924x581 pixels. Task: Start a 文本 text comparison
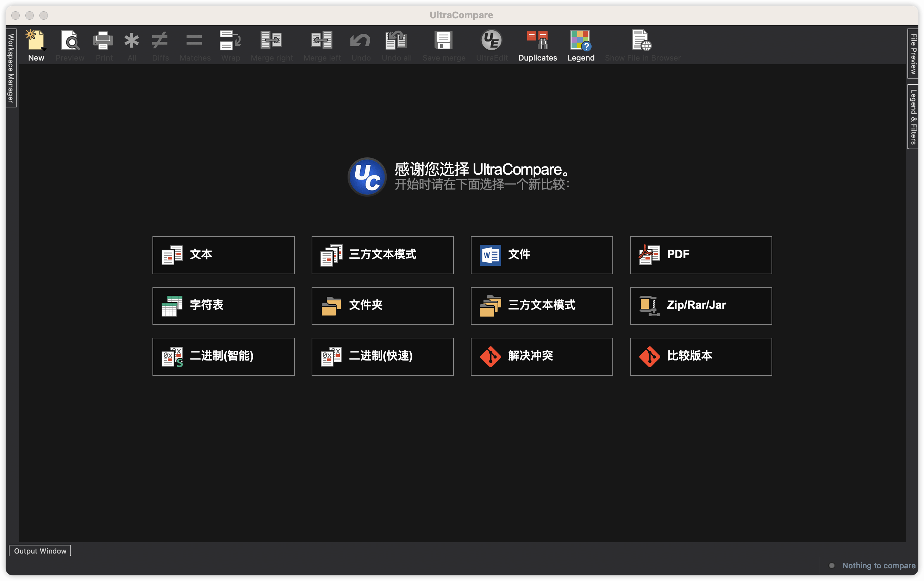click(223, 255)
